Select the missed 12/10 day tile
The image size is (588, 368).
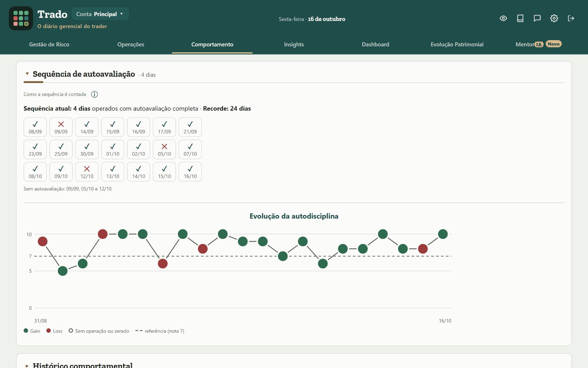click(87, 172)
